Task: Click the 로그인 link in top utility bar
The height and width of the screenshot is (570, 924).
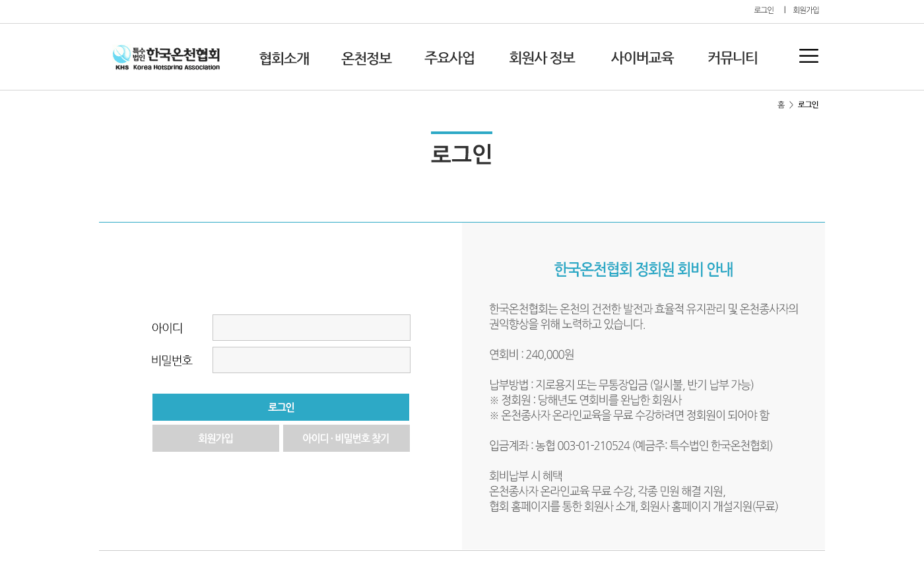Action: [764, 11]
